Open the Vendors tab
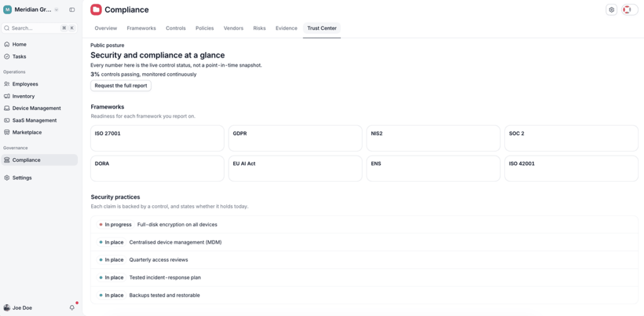 tap(233, 28)
